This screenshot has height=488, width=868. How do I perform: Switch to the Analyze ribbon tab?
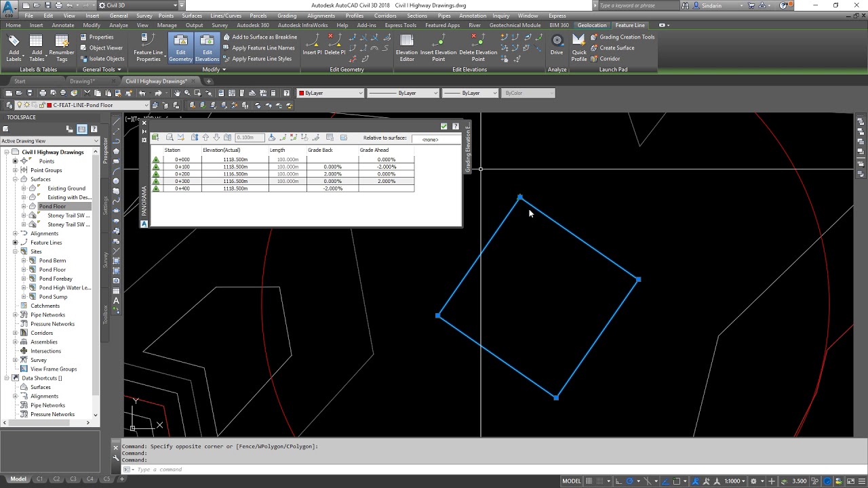pos(119,25)
